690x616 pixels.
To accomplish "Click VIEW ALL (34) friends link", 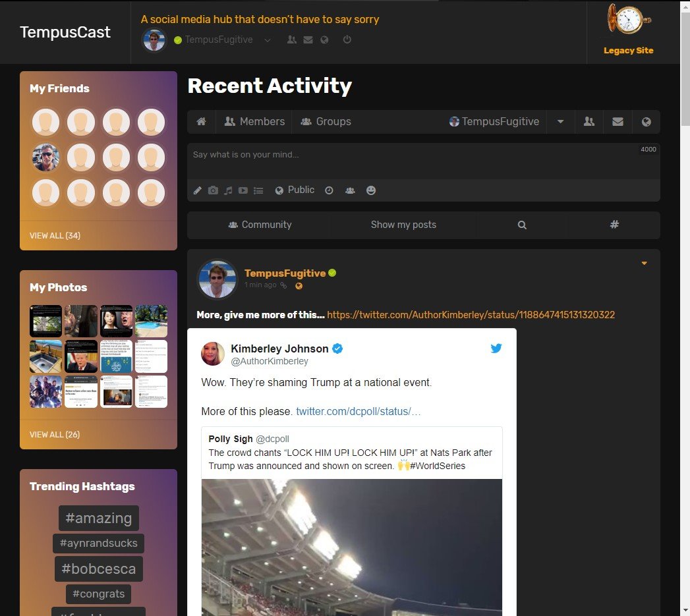I will (55, 235).
